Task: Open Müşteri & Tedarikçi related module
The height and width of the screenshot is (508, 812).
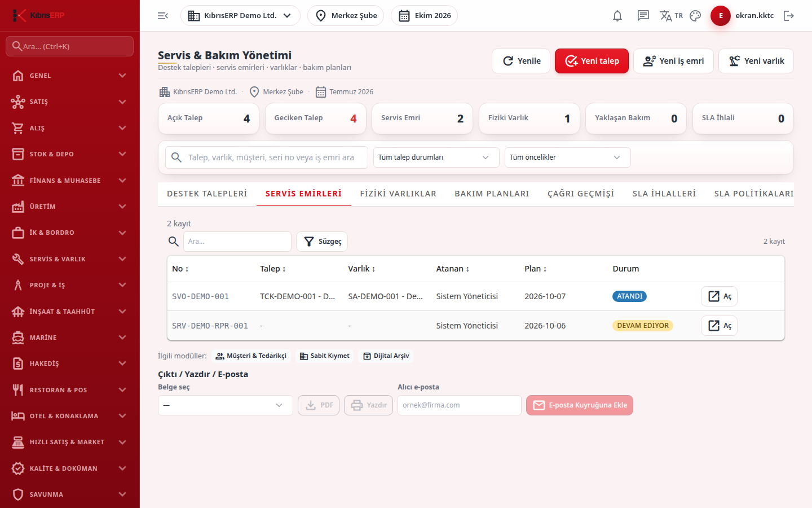Action: click(251, 356)
